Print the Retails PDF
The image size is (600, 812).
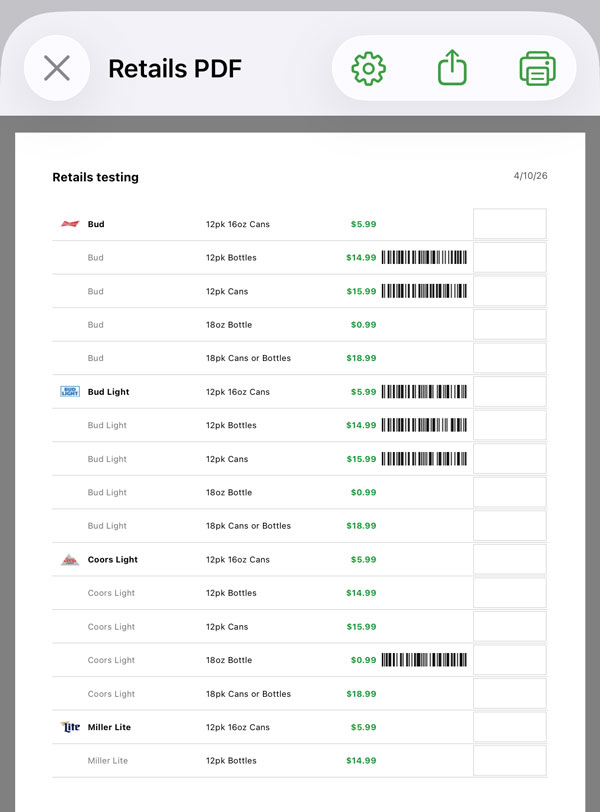537,68
